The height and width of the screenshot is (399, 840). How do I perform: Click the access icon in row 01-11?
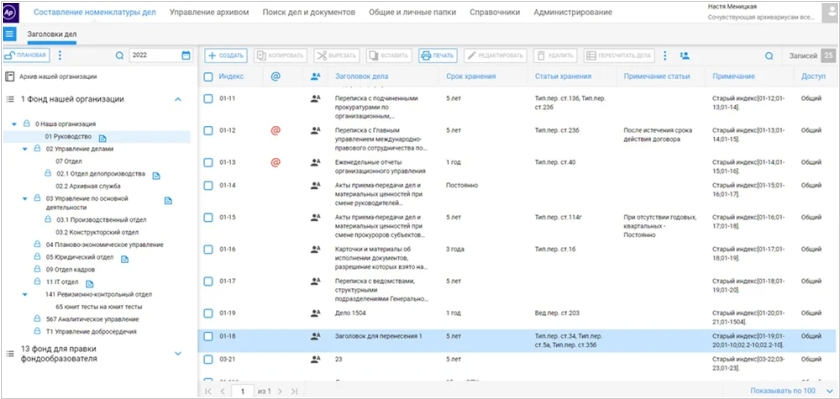click(x=316, y=99)
